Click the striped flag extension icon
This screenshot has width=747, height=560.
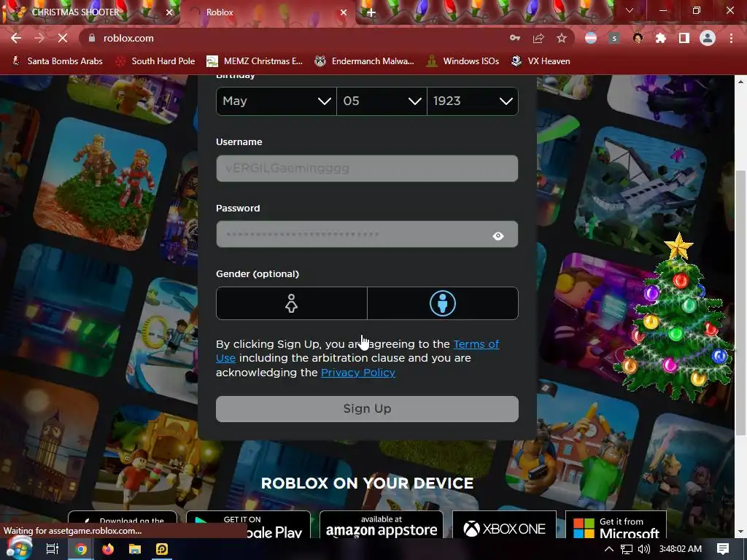click(591, 38)
